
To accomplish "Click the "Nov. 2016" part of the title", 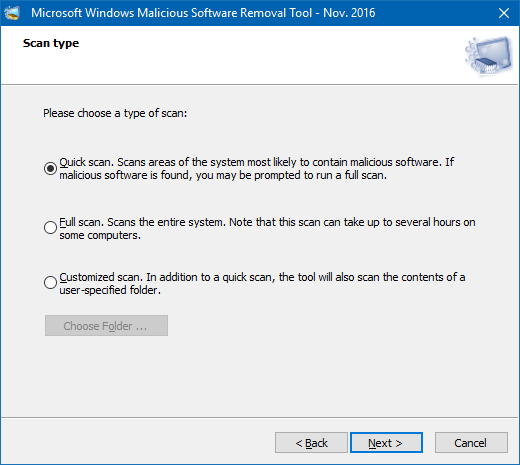I will tap(349, 13).
